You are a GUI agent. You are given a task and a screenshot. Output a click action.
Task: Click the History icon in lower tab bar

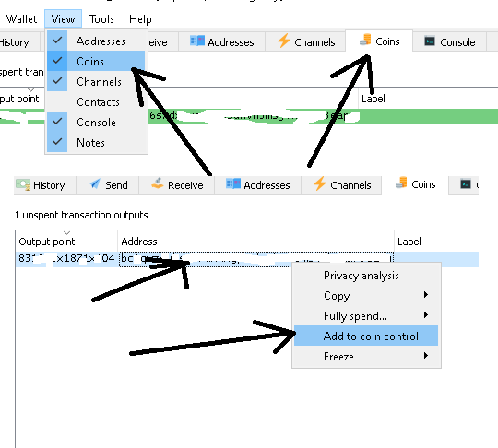[23, 184]
